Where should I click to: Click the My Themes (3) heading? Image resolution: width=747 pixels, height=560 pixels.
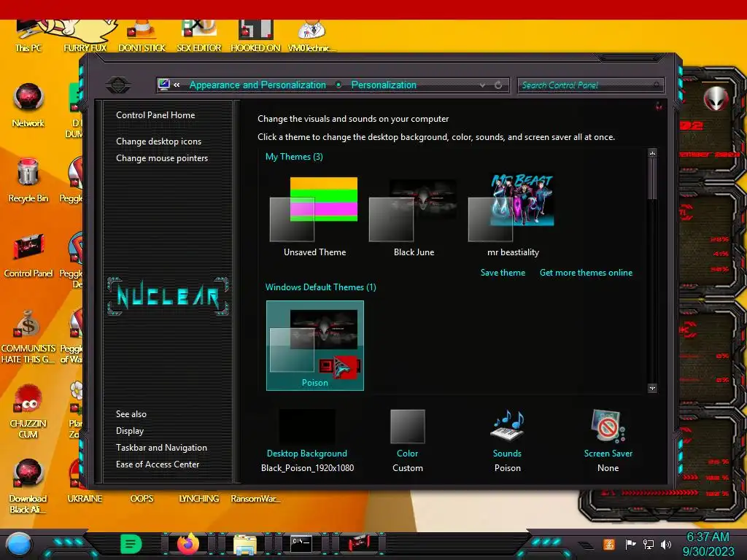tap(294, 157)
